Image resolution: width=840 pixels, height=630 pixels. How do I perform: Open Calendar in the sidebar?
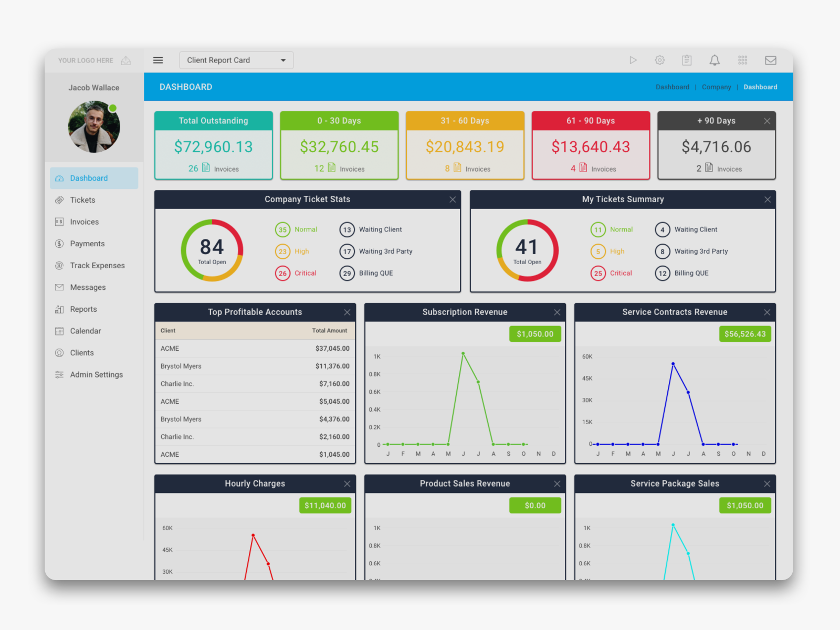click(x=94, y=331)
